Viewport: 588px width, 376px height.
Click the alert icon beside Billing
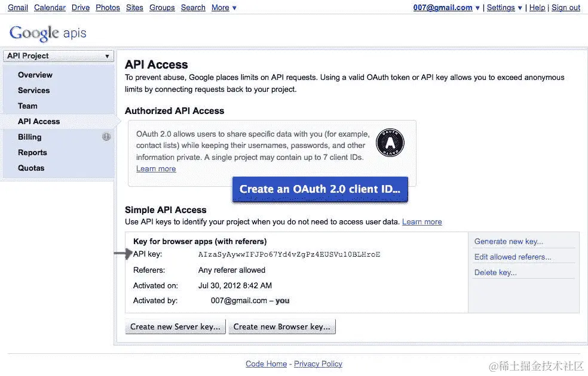[x=106, y=137]
